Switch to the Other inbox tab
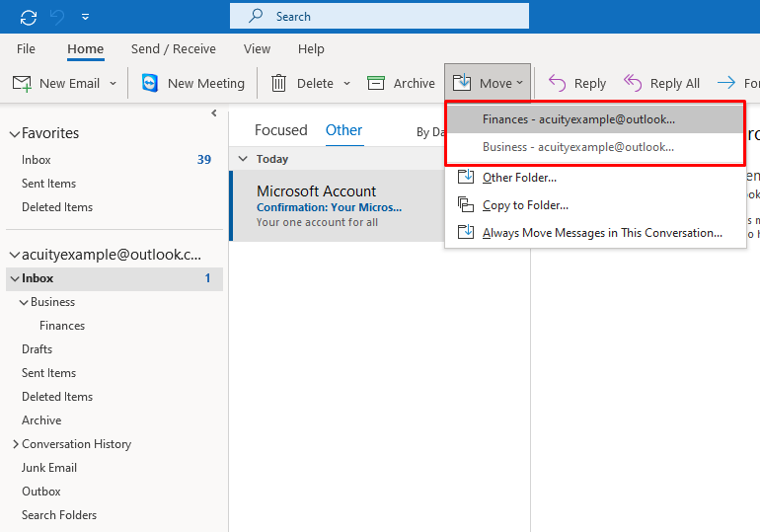Screen dimensions: 760x532 point(343,130)
